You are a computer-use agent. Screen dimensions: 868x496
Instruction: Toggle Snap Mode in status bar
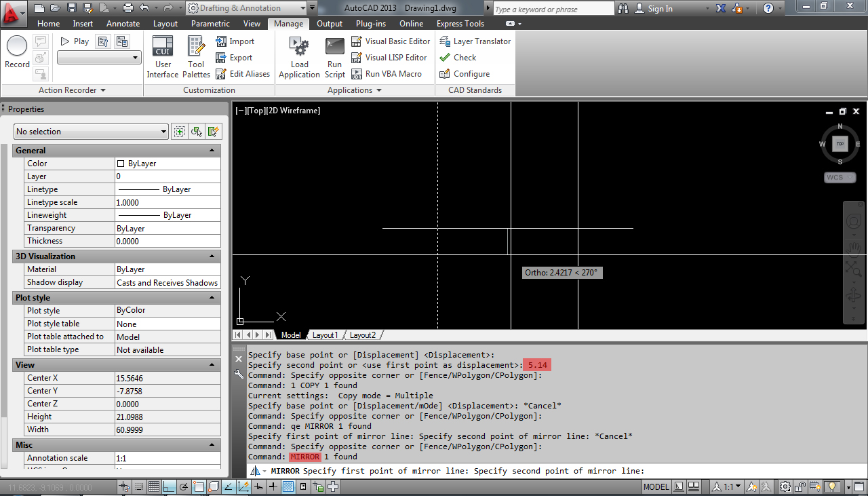pyautogui.click(x=139, y=487)
